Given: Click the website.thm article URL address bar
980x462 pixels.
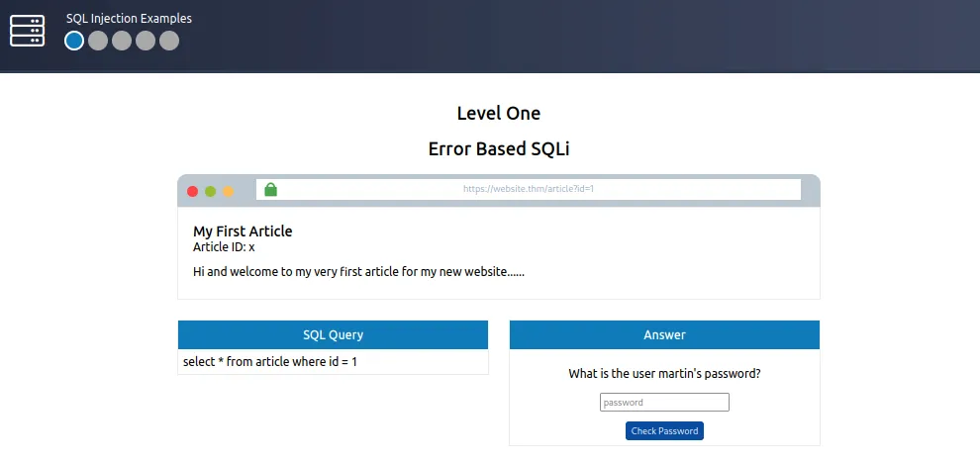Looking at the screenshot, I should point(529,189).
